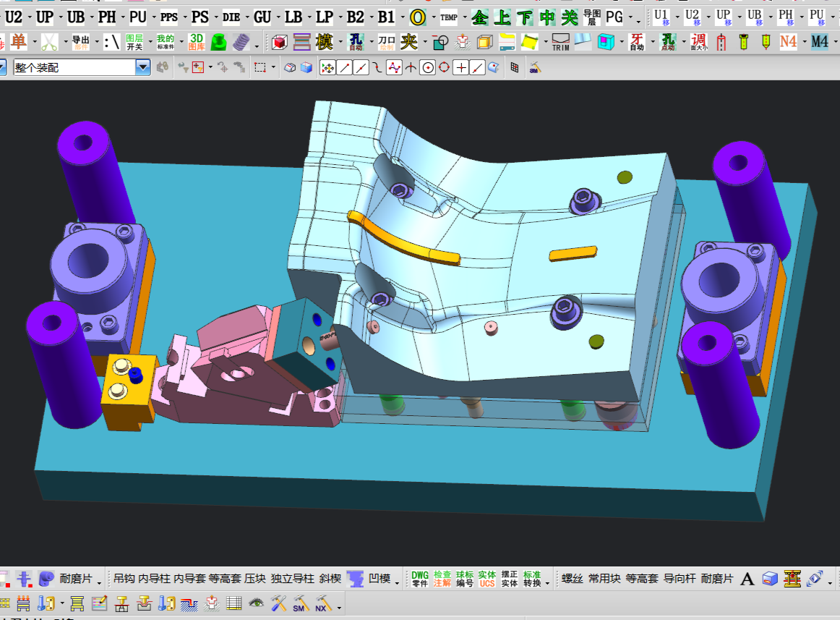Click the 导图层 layer export icon

[x=592, y=17]
